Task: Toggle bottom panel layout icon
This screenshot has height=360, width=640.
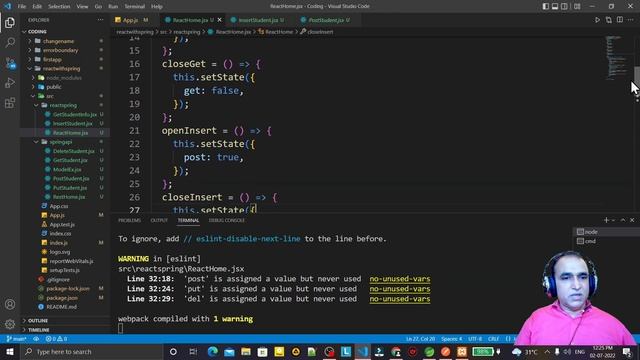Action: click(x=555, y=6)
